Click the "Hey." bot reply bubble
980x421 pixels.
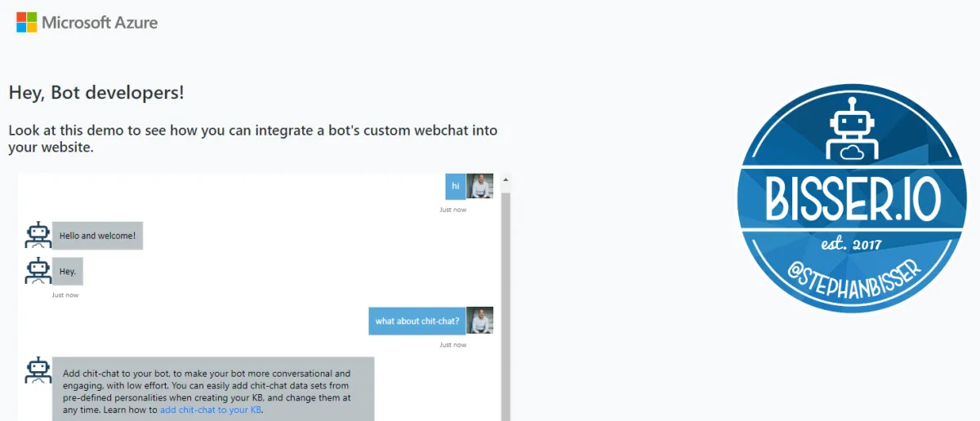click(67, 272)
